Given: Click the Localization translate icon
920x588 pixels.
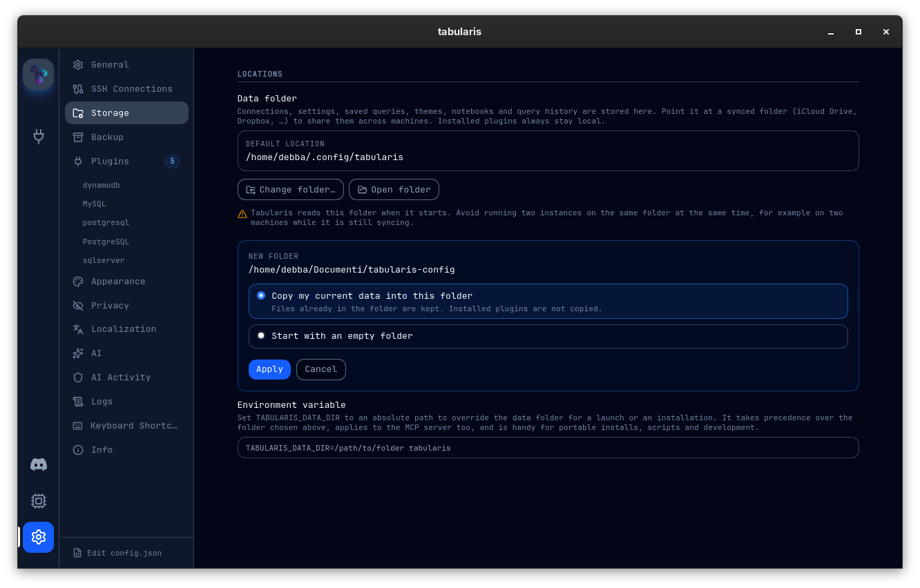Looking at the screenshot, I should click(x=78, y=329).
